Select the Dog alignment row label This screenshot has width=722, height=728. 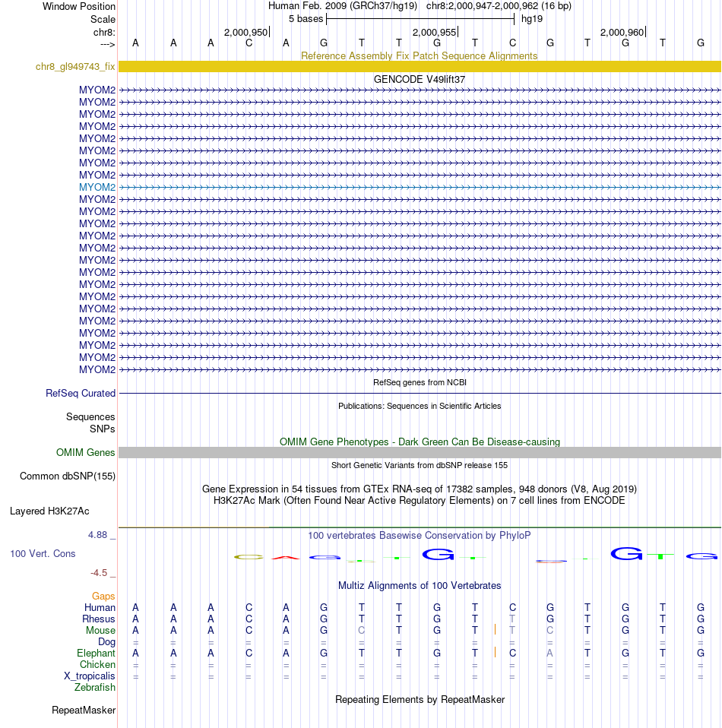pyautogui.click(x=106, y=641)
